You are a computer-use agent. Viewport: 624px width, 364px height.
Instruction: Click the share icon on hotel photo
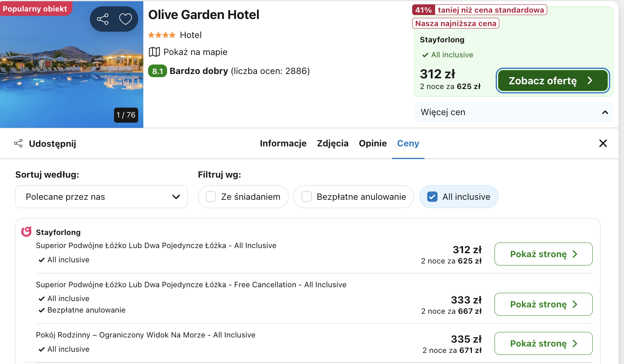[x=103, y=19]
